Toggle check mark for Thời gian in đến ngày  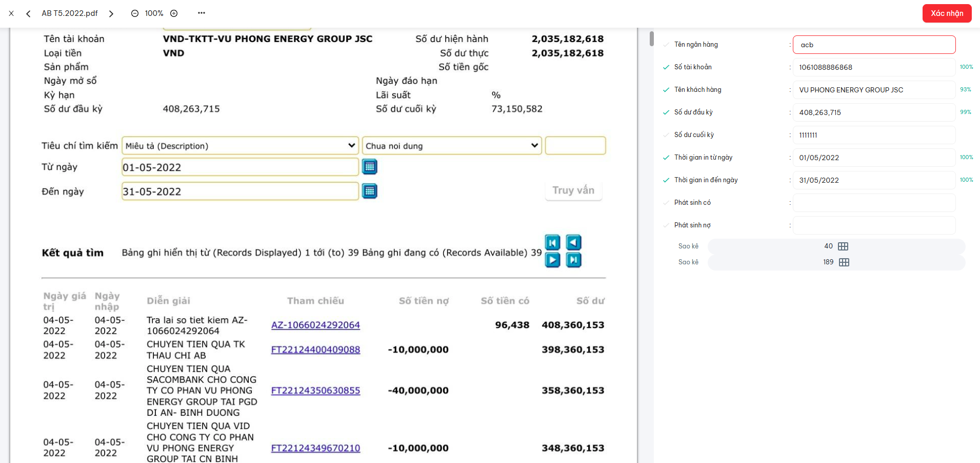(666, 180)
